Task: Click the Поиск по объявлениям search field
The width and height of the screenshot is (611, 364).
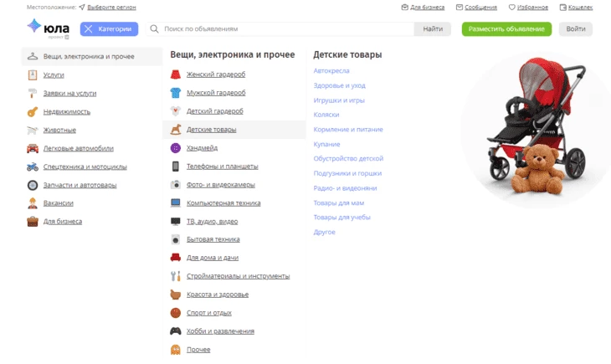Action: click(280, 28)
